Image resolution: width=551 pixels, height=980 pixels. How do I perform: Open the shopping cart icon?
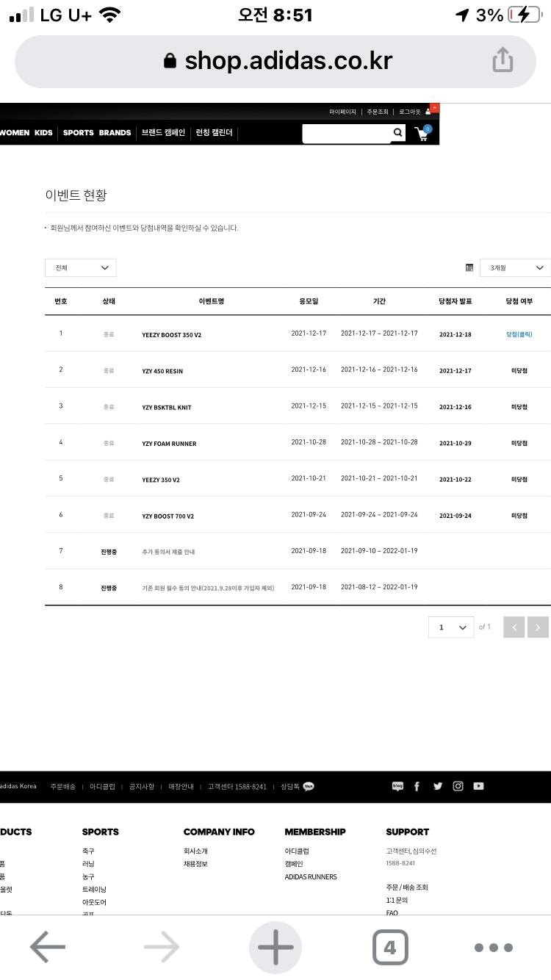(x=423, y=133)
